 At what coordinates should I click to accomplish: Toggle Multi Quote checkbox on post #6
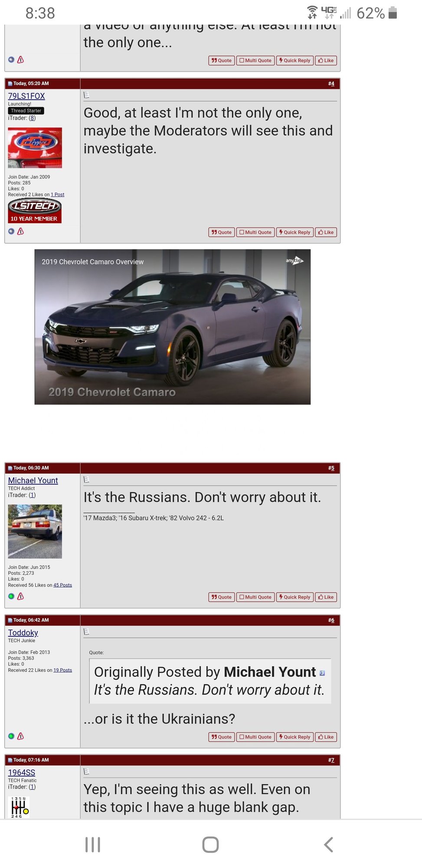click(x=255, y=737)
